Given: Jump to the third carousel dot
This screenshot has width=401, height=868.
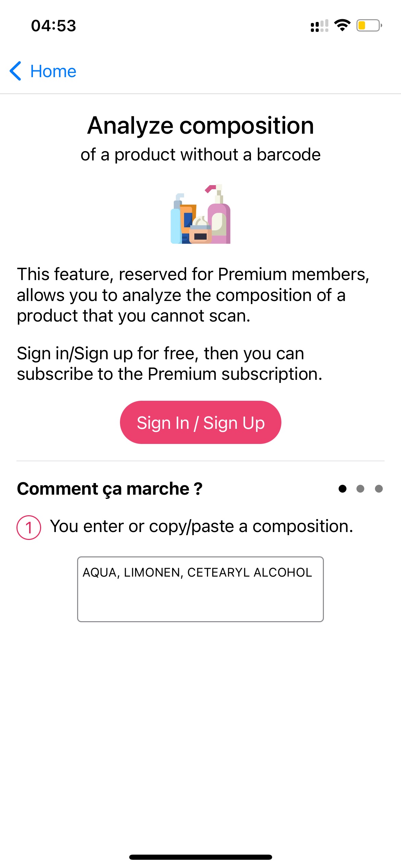Looking at the screenshot, I should pyautogui.click(x=379, y=489).
